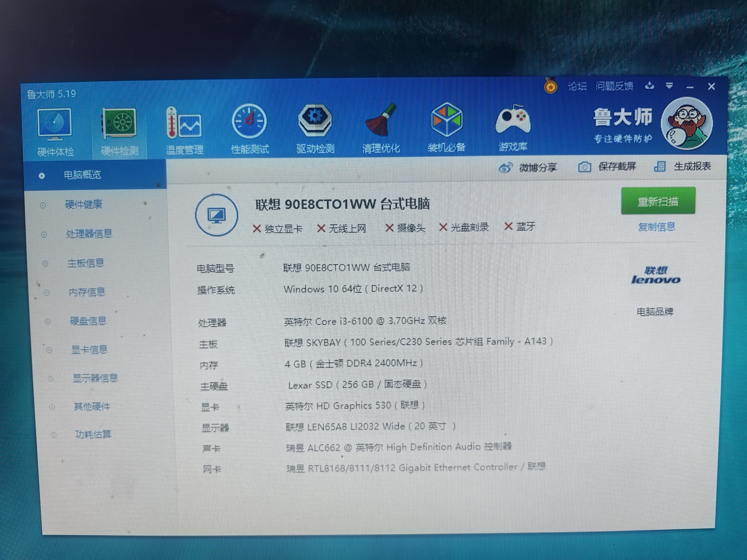Open 显卡信息 sidebar entry
Screen dimensions: 747x560
coord(89,349)
